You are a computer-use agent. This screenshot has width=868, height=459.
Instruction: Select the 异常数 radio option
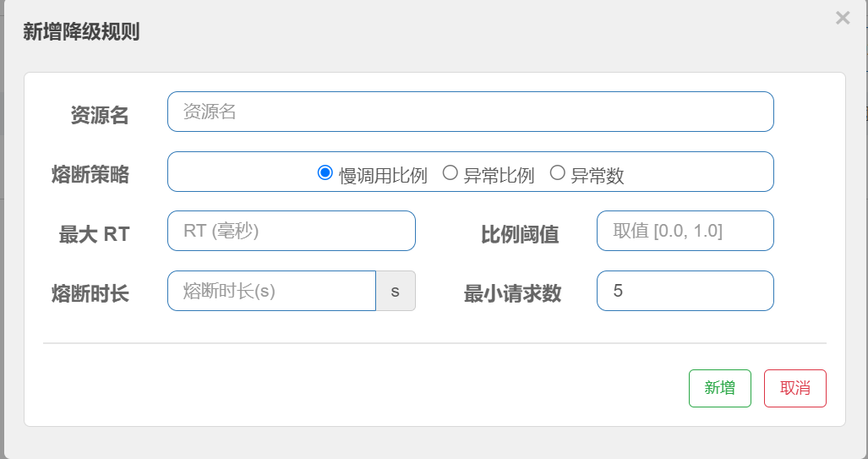558,172
